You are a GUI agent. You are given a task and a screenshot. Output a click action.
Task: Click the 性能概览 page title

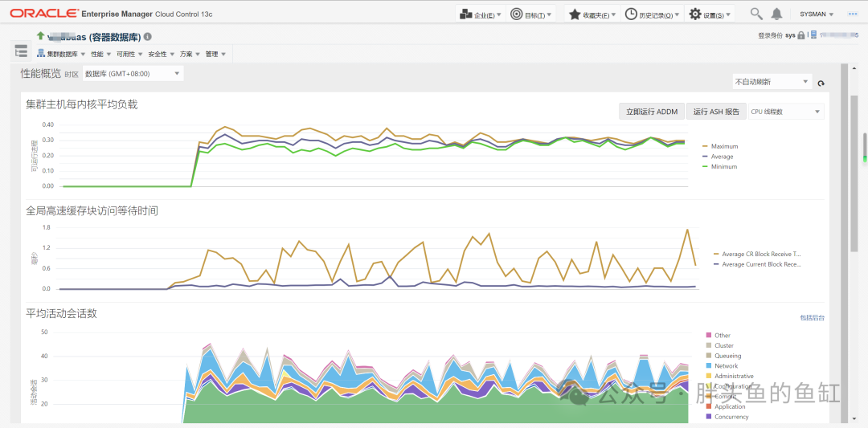40,74
